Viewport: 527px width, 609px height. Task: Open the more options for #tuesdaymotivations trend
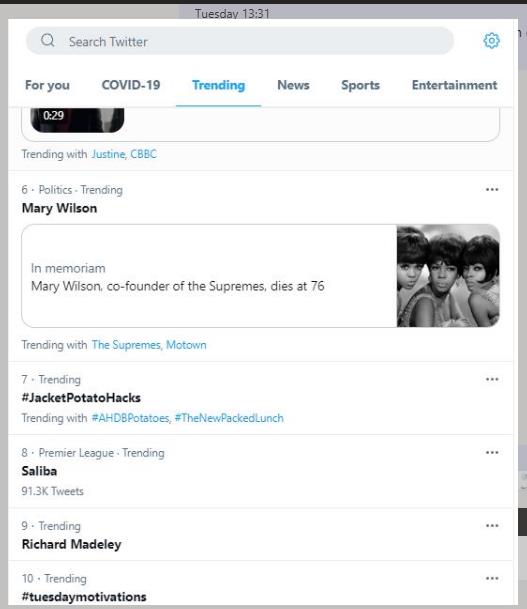click(492, 578)
